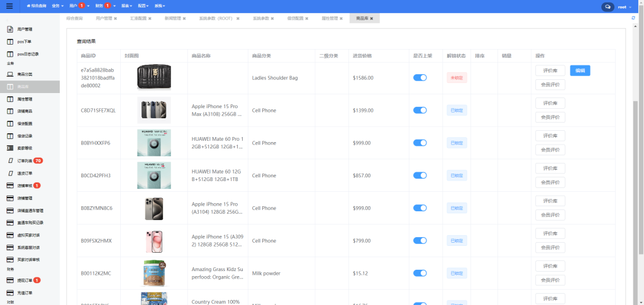This screenshot has height=305, width=644.
Task: Open 买家对话审核 sidebar entry
Action: tap(30, 260)
